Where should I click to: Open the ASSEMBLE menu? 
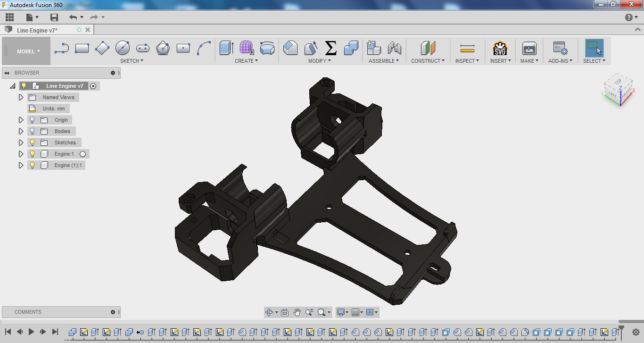384,61
